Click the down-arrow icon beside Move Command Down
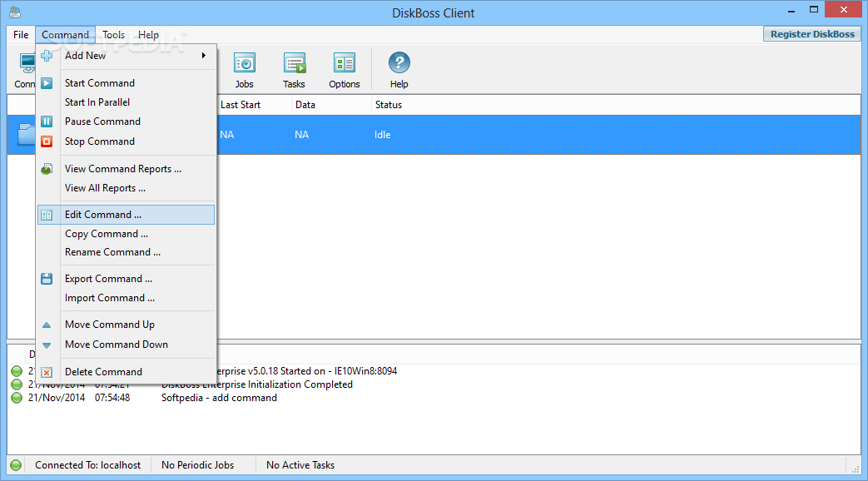This screenshot has height=481, width=868. pos(47,345)
